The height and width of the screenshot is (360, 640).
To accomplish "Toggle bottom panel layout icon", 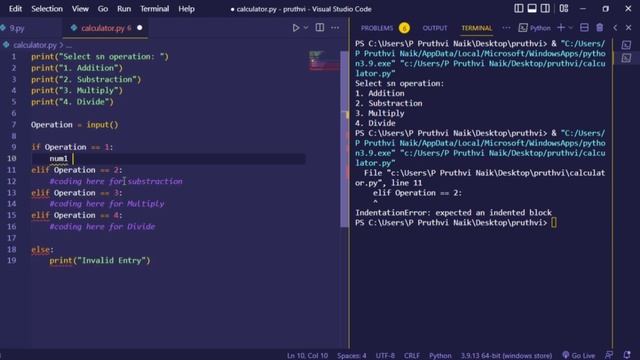I will (532, 9).
